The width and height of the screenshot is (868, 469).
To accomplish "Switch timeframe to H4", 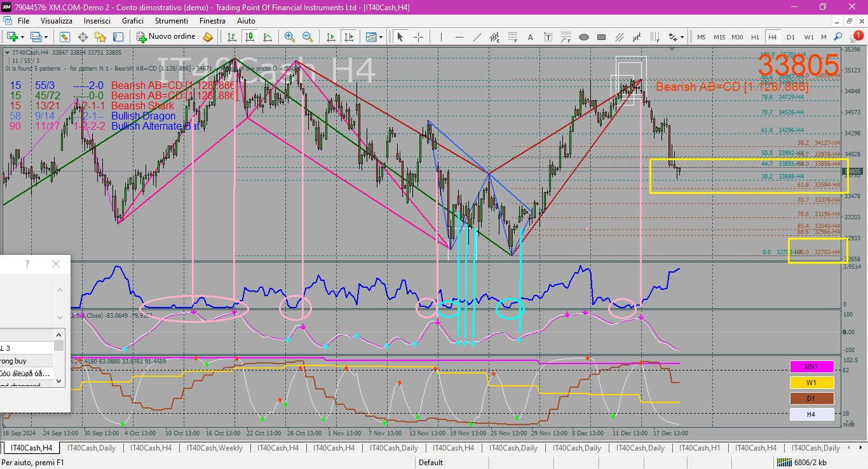I will click(x=773, y=37).
